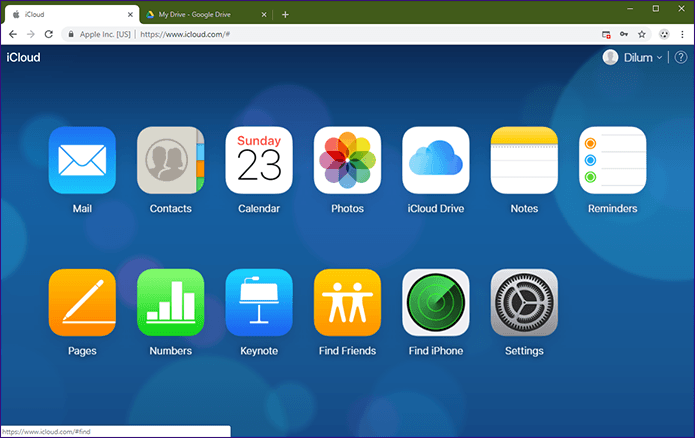Open the iCloud Drive app icon
This screenshot has height=438, width=695.
[x=436, y=160]
